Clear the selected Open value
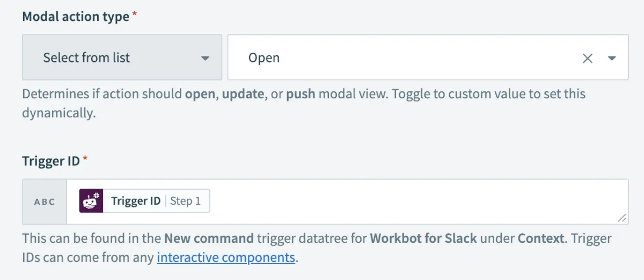The width and height of the screenshot is (644, 280). click(x=588, y=58)
